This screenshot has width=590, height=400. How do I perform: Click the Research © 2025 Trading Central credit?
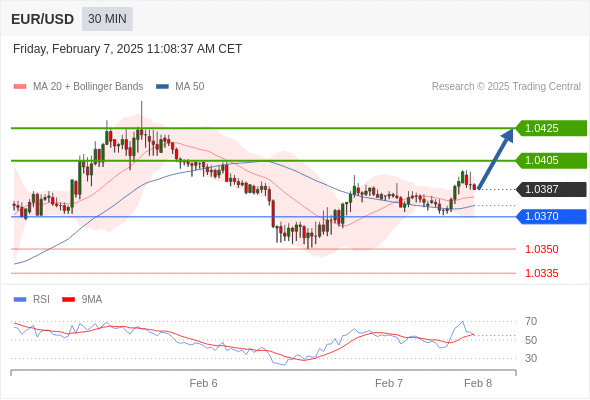[x=506, y=87]
